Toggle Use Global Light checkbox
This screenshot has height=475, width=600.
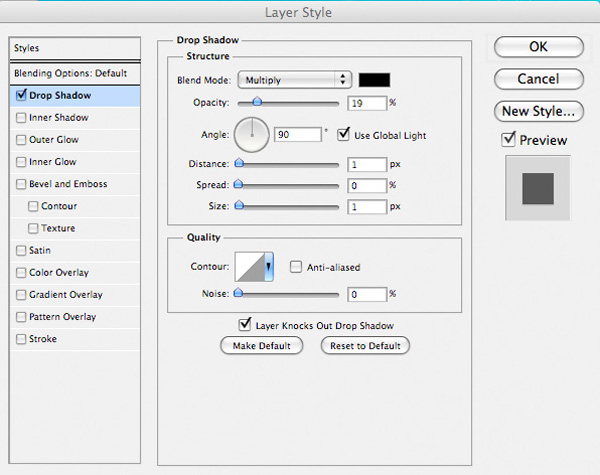tap(343, 135)
